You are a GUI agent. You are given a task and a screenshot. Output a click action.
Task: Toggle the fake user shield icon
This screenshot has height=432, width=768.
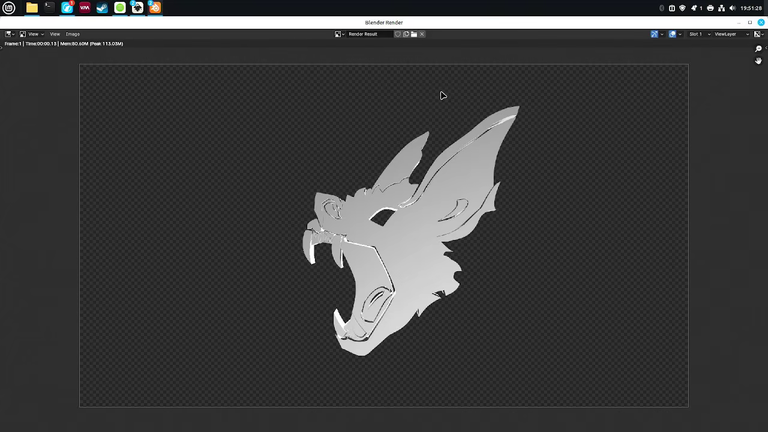point(398,34)
